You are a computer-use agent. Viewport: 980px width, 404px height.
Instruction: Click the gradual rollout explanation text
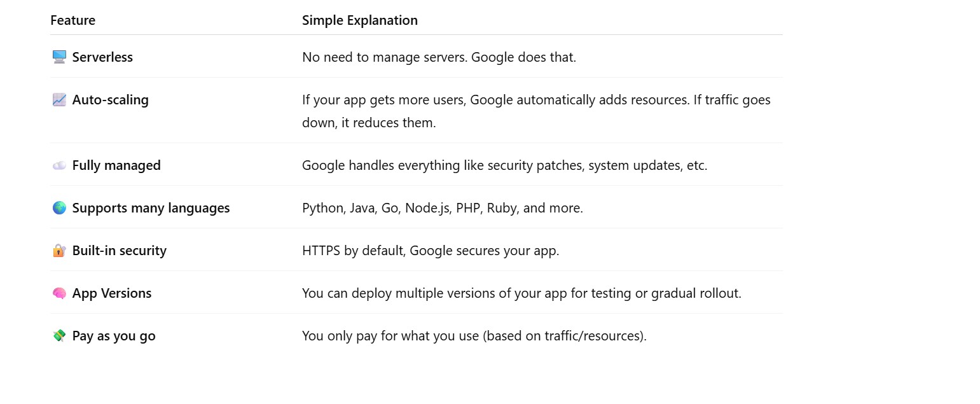coord(521,293)
